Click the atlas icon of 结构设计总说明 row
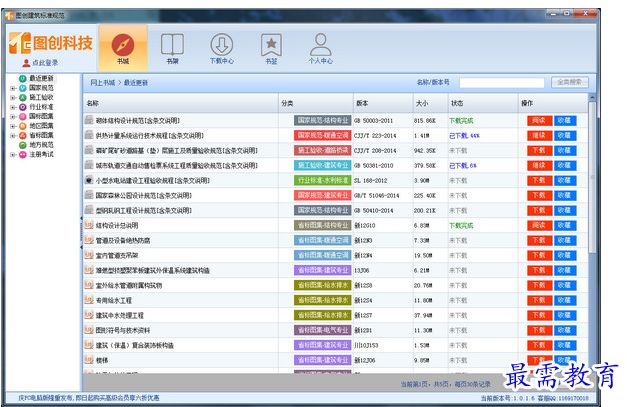The height and width of the screenshot is (407, 627). tap(89, 225)
